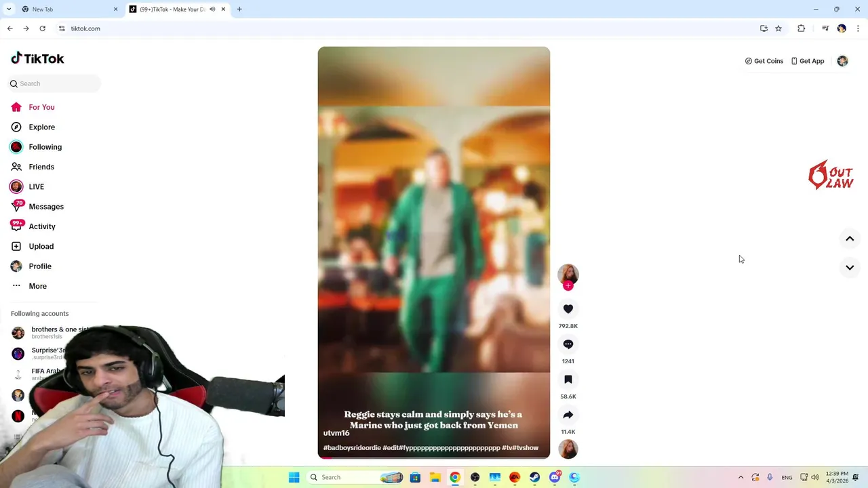This screenshot has width=868, height=488.
Task: Open the volume control in the tray
Action: (x=815, y=477)
